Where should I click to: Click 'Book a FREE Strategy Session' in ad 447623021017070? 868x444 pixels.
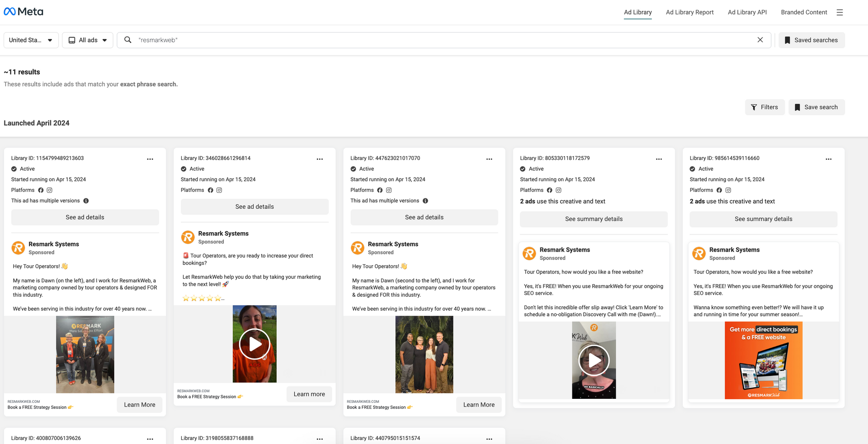376,407
